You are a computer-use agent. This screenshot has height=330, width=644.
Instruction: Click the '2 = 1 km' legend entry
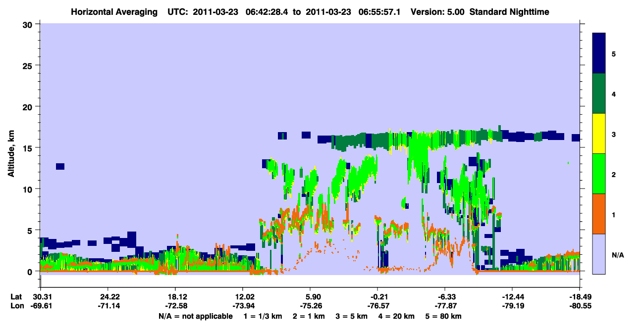308,316
